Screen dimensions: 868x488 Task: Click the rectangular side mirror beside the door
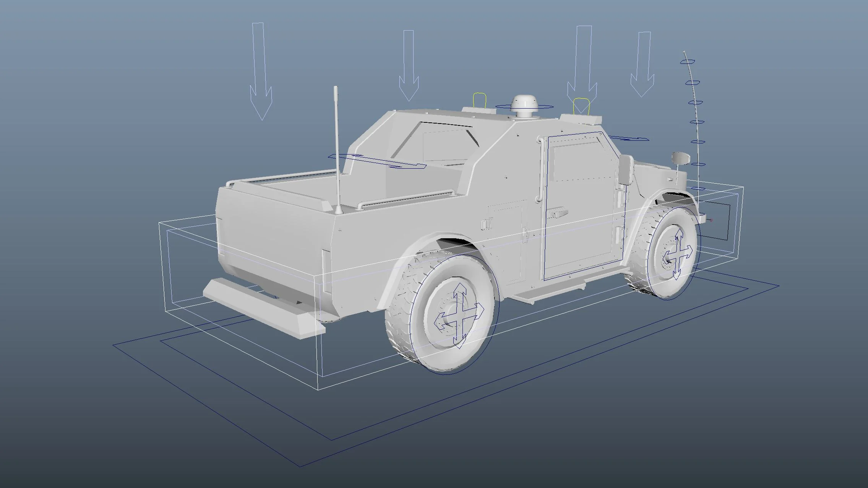625,169
